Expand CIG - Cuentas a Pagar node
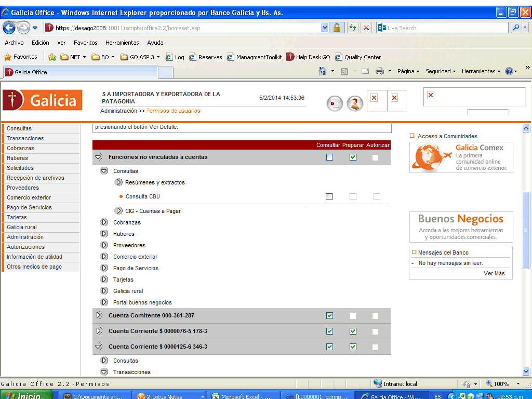The image size is (532, 399). tap(118, 211)
